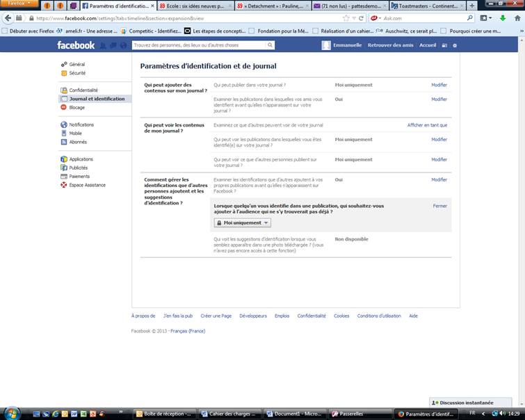Reload the page with refresh icon
The width and height of the screenshot is (525, 420).
361,18
